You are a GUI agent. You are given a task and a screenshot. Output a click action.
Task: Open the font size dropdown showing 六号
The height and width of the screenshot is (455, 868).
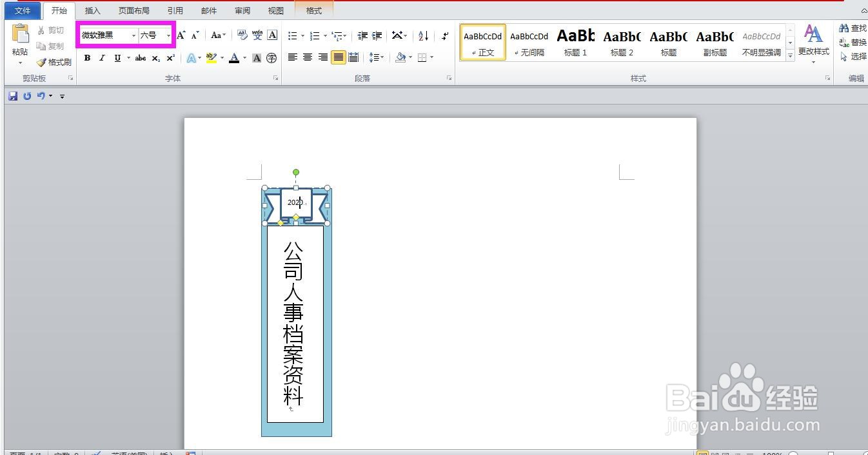pyautogui.click(x=168, y=35)
